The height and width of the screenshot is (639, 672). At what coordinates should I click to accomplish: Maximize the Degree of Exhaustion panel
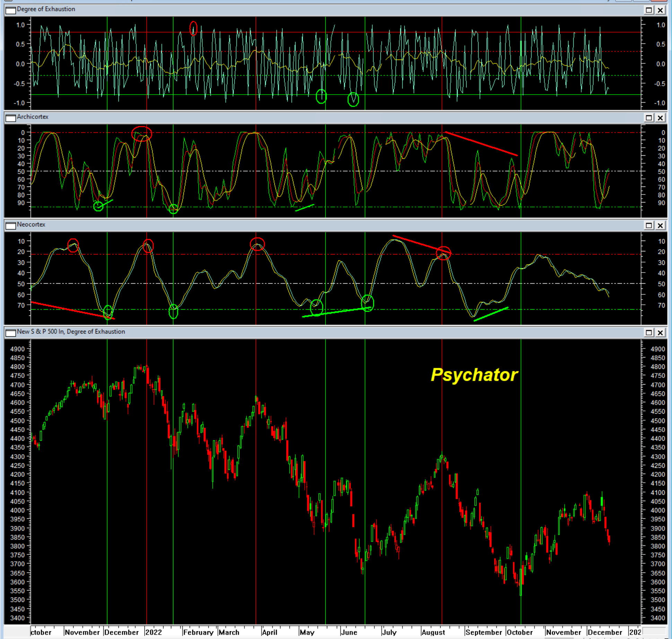pyautogui.click(x=649, y=10)
